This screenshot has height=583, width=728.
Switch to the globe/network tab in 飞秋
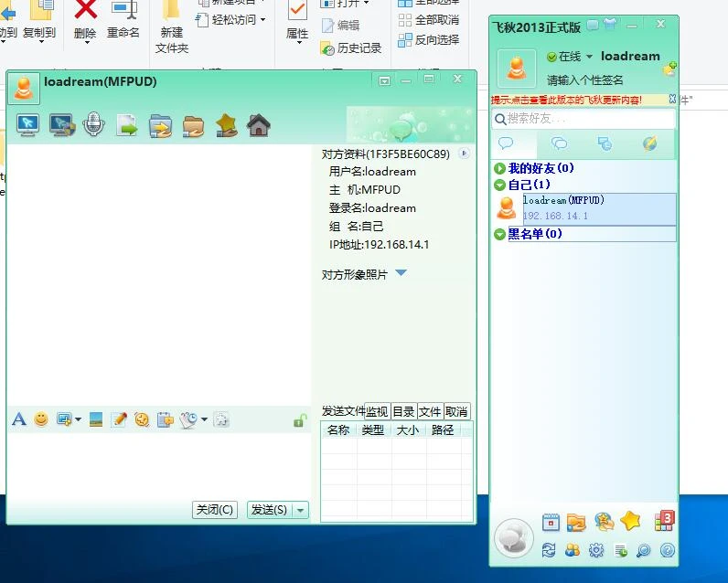(650, 143)
